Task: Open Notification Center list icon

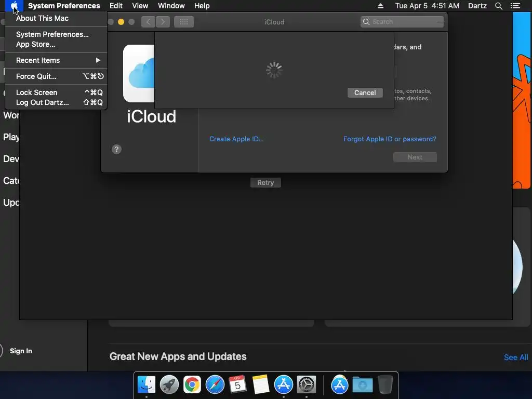Action: 515,6
